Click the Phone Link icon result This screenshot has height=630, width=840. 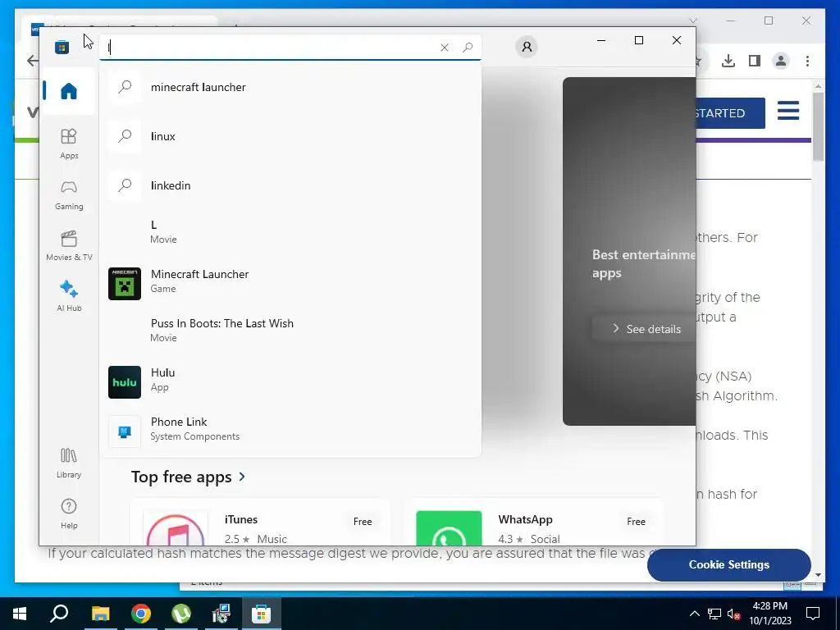click(125, 431)
